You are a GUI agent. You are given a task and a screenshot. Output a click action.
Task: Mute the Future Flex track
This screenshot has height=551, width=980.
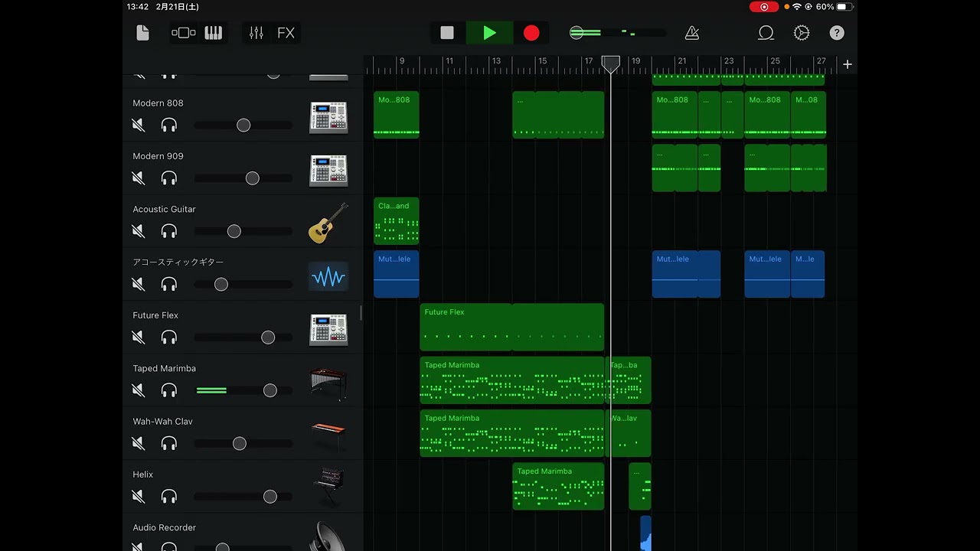pos(139,337)
